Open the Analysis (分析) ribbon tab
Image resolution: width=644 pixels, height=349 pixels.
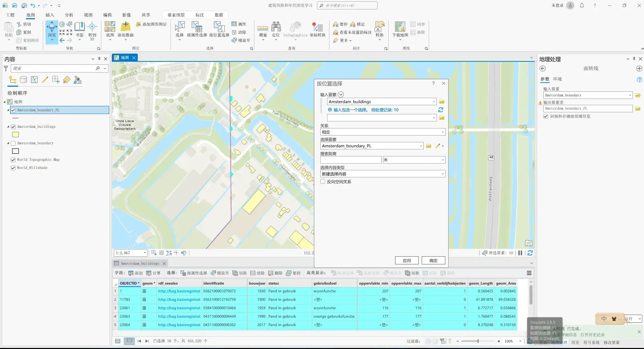pos(69,15)
